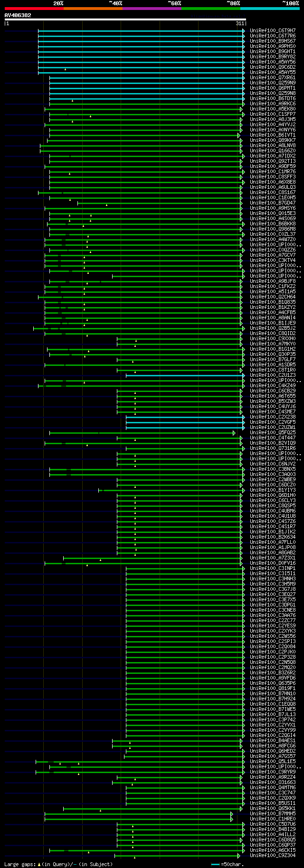The width and height of the screenshot is (304, 868).
Task: Select hit label UniRef100_Q5L1E5
Action: coord(273,762)
